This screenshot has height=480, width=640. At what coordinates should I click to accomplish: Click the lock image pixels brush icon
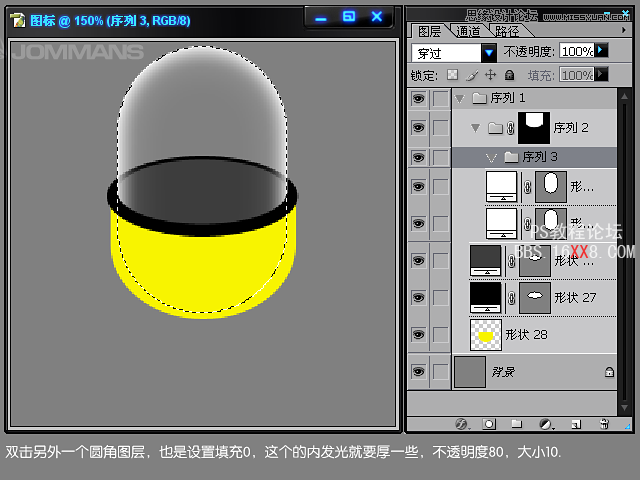click(x=471, y=75)
